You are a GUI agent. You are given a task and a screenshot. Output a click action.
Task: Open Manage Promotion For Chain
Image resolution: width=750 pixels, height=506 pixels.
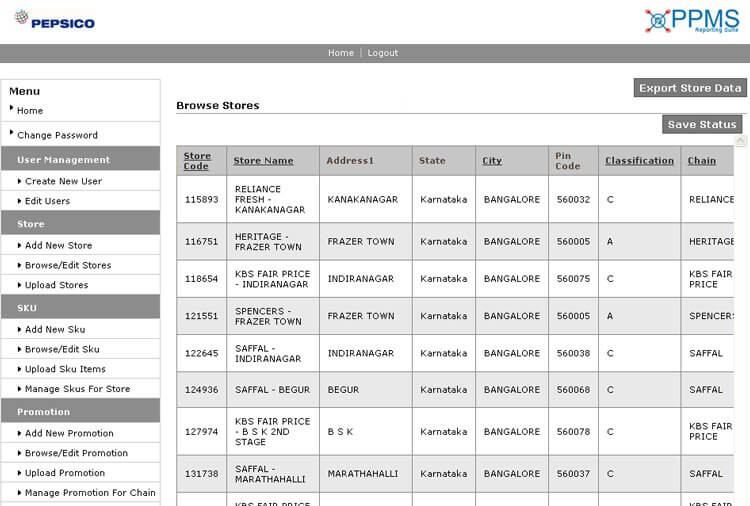(90, 493)
